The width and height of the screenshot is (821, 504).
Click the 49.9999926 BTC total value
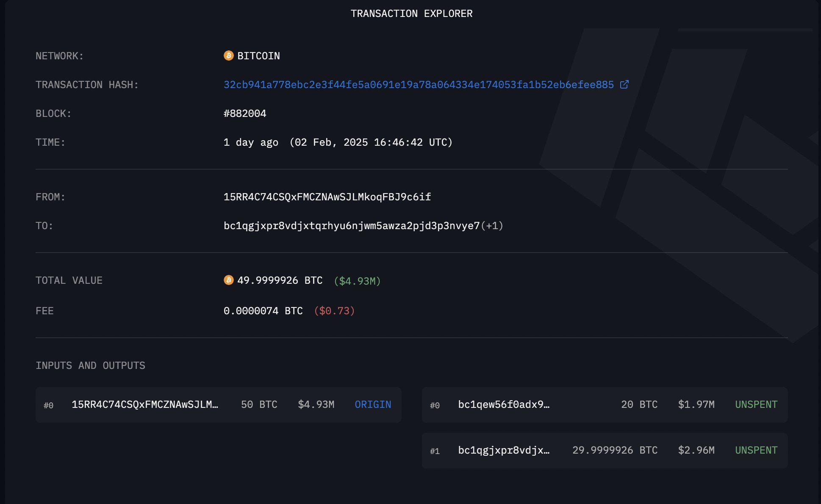click(x=280, y=280)
